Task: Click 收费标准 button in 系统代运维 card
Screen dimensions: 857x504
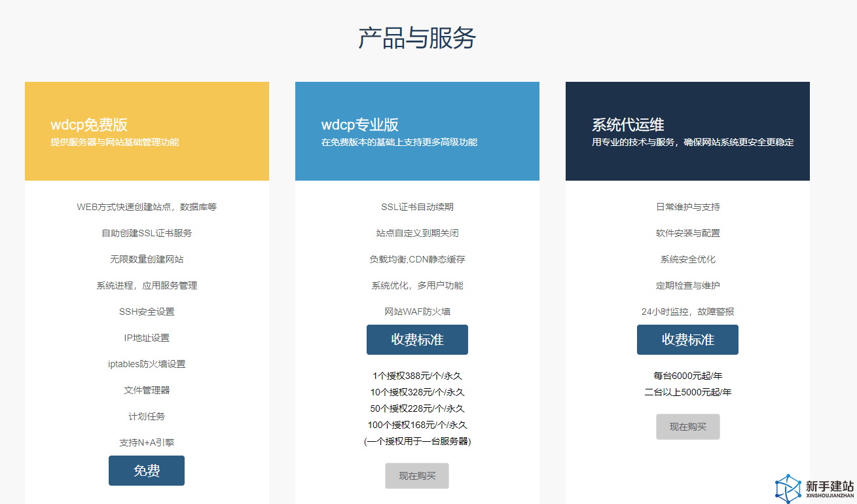Action: point(687,340)
